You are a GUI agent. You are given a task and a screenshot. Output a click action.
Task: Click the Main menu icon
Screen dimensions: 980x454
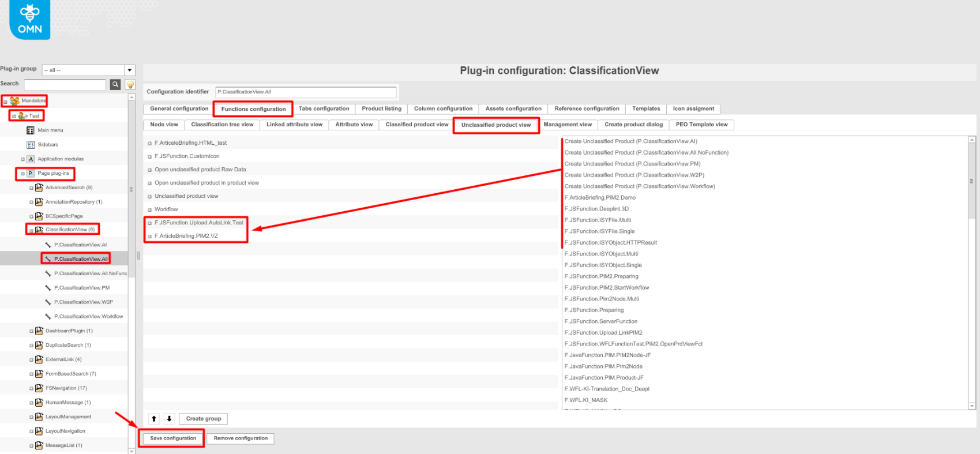31,130
